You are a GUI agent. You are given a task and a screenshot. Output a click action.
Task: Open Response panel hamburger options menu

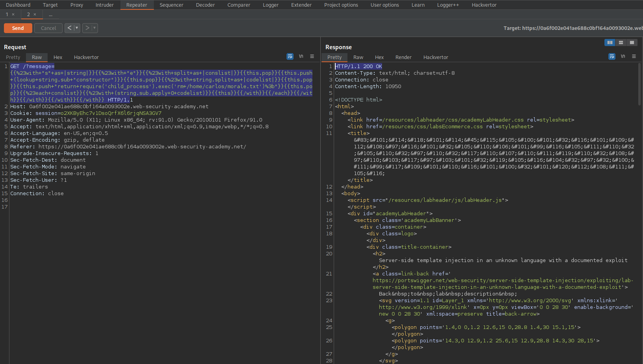pyautogui.click(x=634, y=57)
